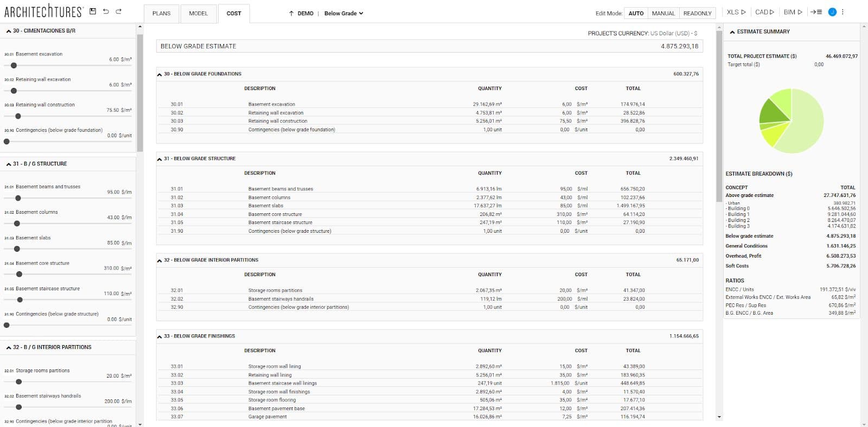Image resolution: width=868 pixels, height=427 pixels.
Task: Collapse the 32 - BELOW GRADE INTERIOR PARTITIONS table
Action: click(159, 260)
